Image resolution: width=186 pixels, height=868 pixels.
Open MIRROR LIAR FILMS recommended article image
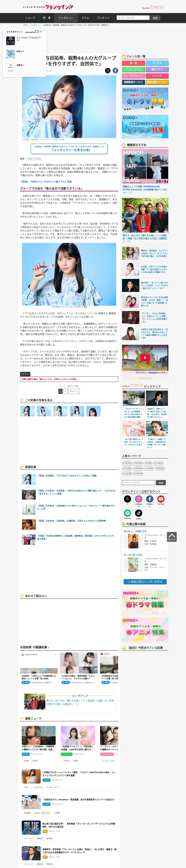coord(145,167)
